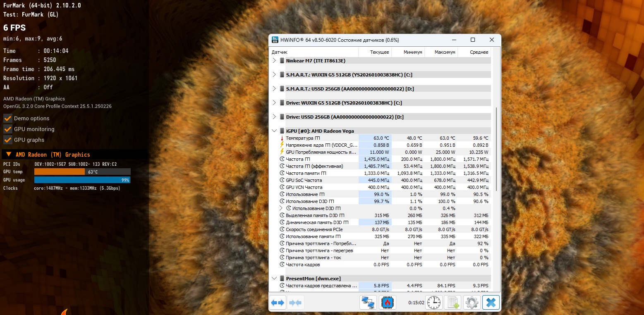
Task: Click the HWiNFO vertical scrollbar thumb
Action: click(496, 149)
